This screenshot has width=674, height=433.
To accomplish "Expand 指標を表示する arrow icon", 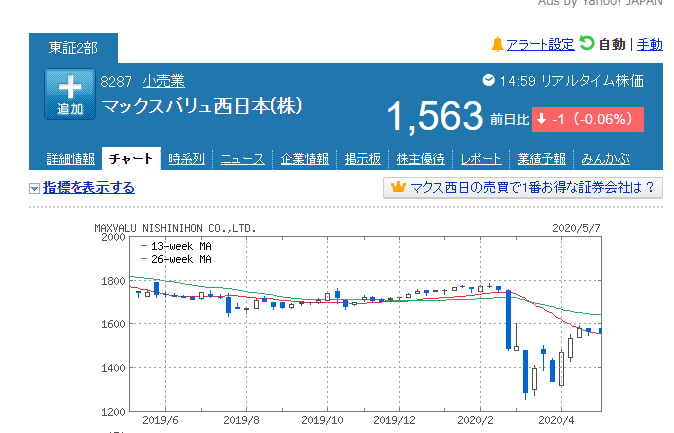I will (34, 188).
